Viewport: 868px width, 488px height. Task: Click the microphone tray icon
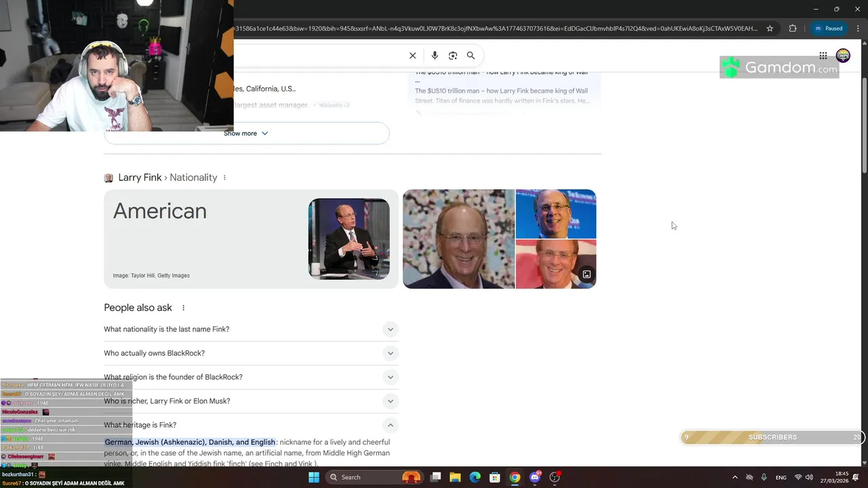pyautogui.click(x=764, y=477)
